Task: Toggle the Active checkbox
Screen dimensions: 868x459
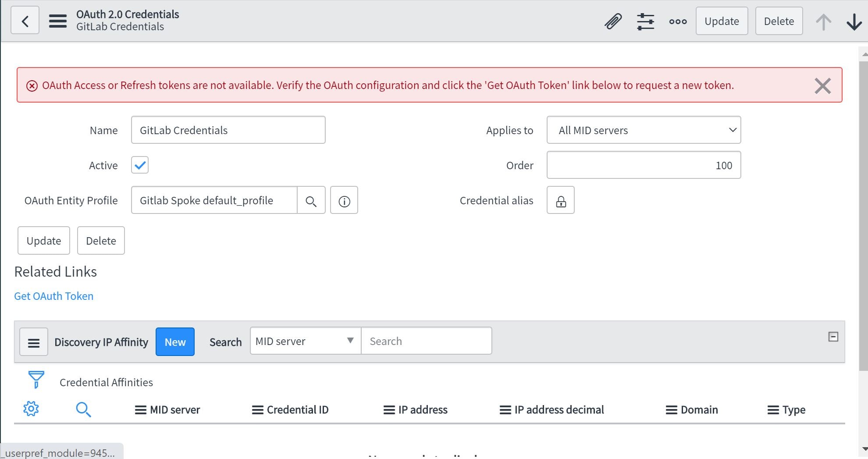Action: (140, 165)
